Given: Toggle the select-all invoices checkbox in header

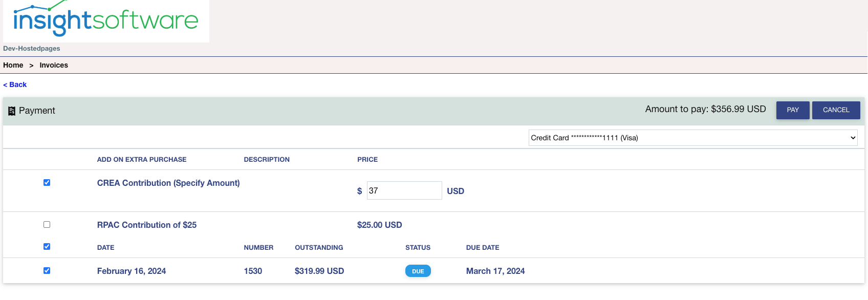Looking at the screenshot, I should (x=47, y=247).
